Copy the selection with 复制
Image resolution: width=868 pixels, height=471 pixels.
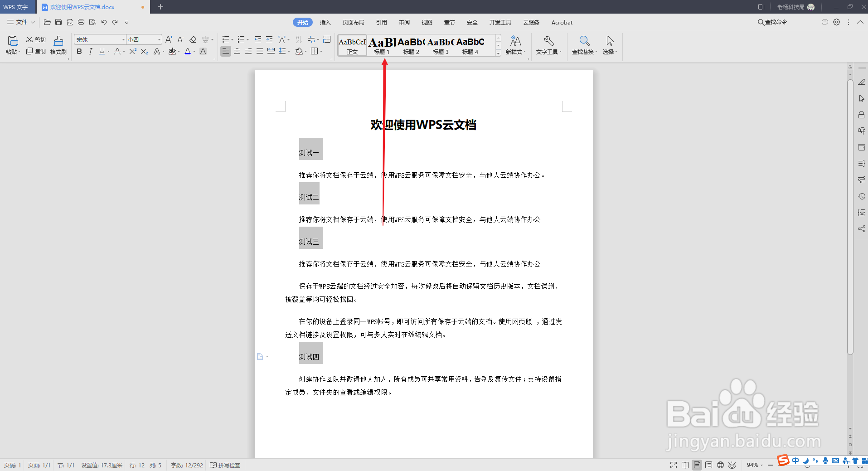(x=36, y=51)
